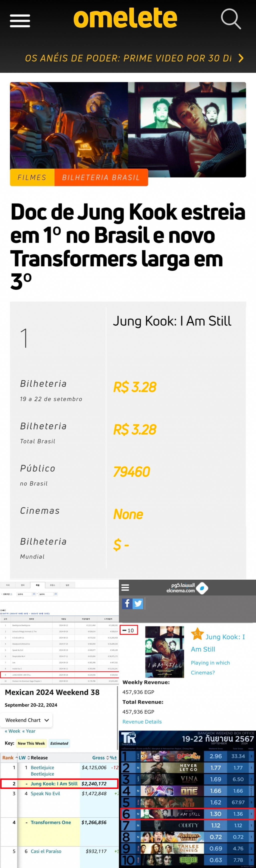Viewport: 256px width, 868px height.
Task: Sort the table by Gross column
Action: (100, 757)
